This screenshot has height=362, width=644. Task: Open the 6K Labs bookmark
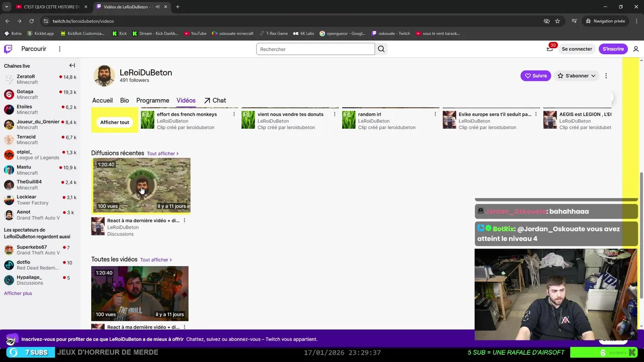(x=304, y=34)
